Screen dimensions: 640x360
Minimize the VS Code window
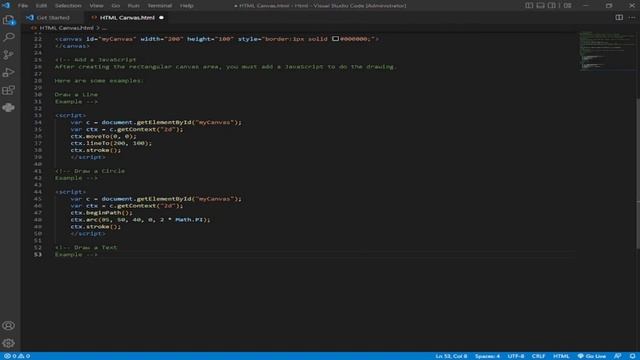tap(586, 5)
